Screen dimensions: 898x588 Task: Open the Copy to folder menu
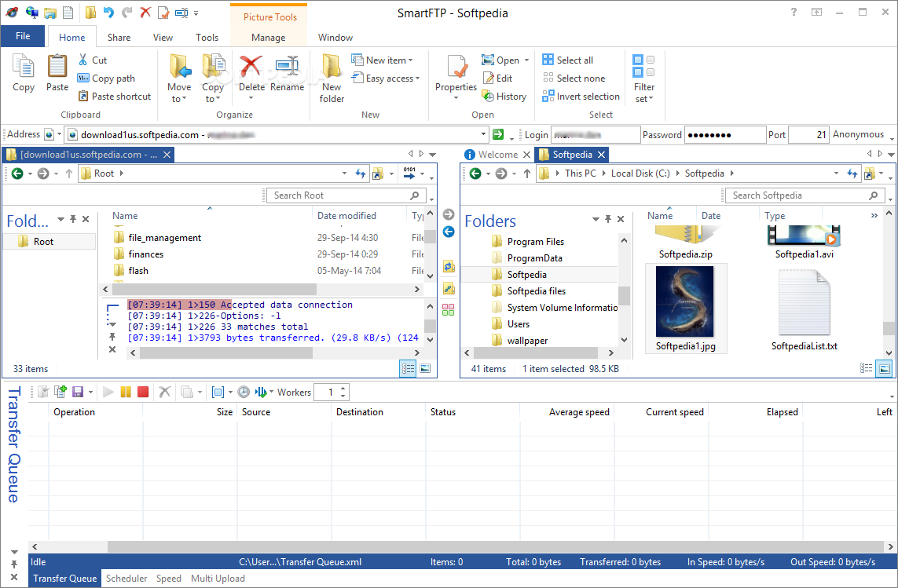pos(212,79)
